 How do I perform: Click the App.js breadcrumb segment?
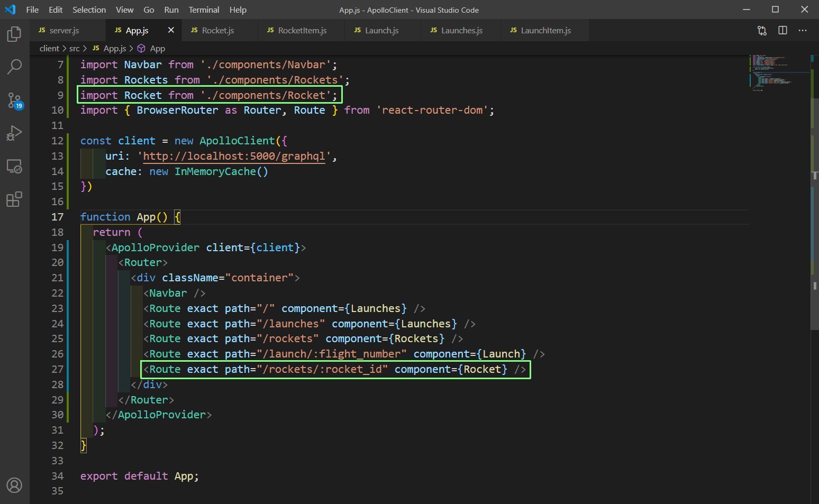[x=110, y=48]
